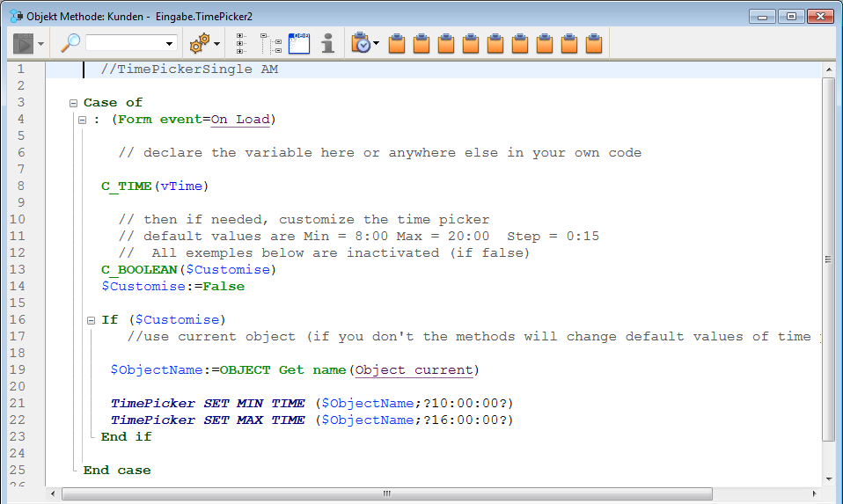Viewport: 843px width, 504px height.
Task: Click the ninth orange clipboard icon
Action: 594,43
